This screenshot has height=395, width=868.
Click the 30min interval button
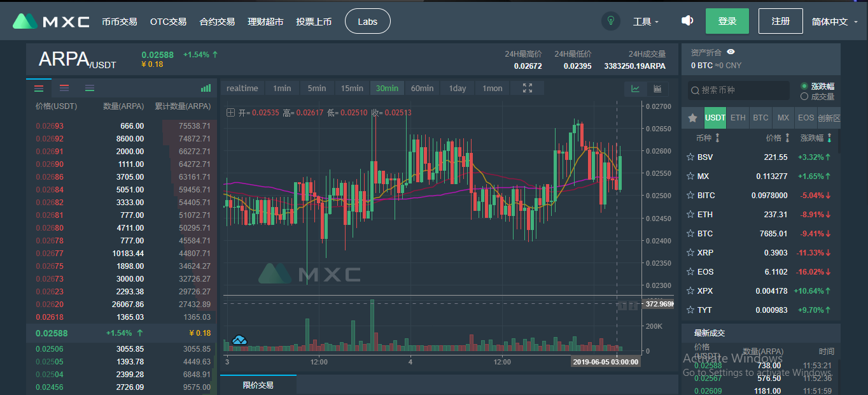click(x=387, y=88)
